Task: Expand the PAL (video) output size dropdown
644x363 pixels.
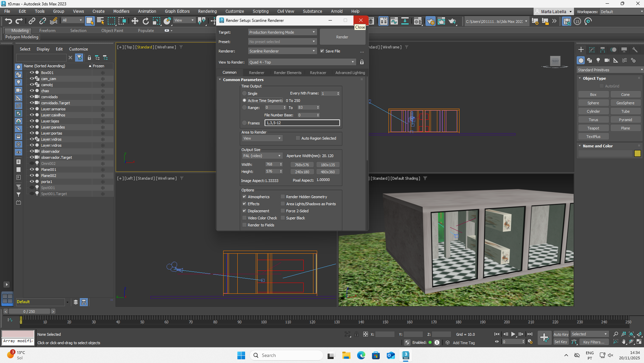Action: click(262, 156)
